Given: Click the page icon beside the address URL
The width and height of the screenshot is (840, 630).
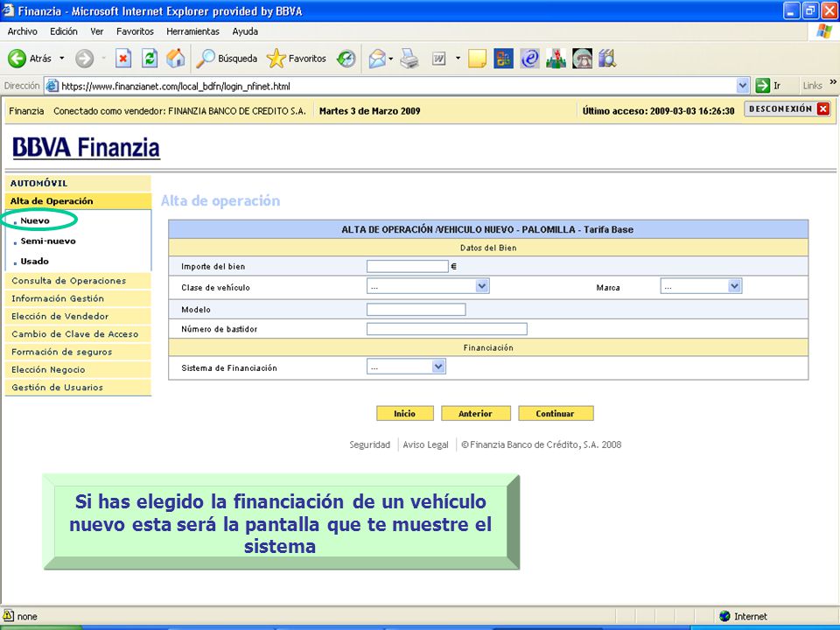Looking at the screenshot, I should pos(52,86).
